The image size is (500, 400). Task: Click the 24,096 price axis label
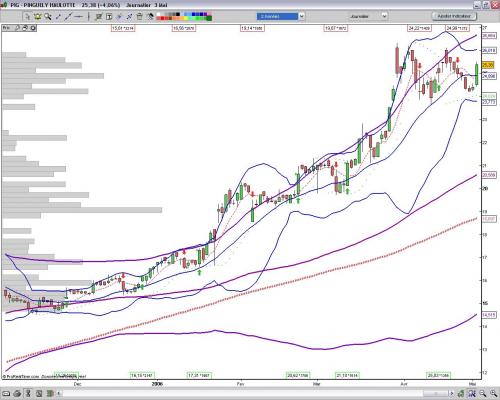coord(489,76)
